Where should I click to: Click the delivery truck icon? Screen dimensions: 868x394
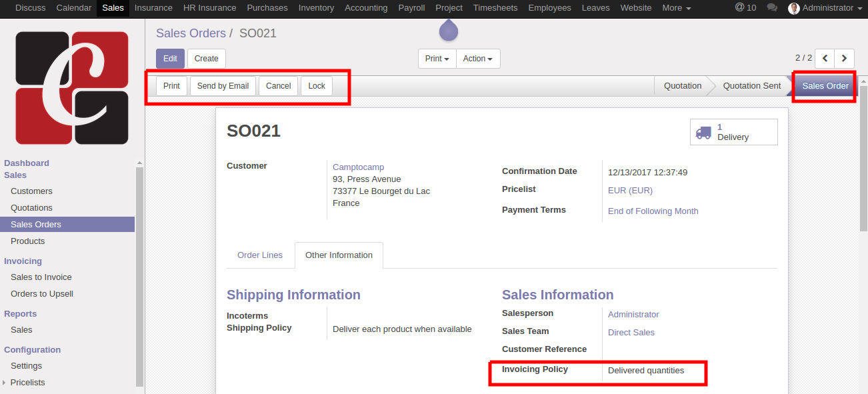click(x=703, y=132)
